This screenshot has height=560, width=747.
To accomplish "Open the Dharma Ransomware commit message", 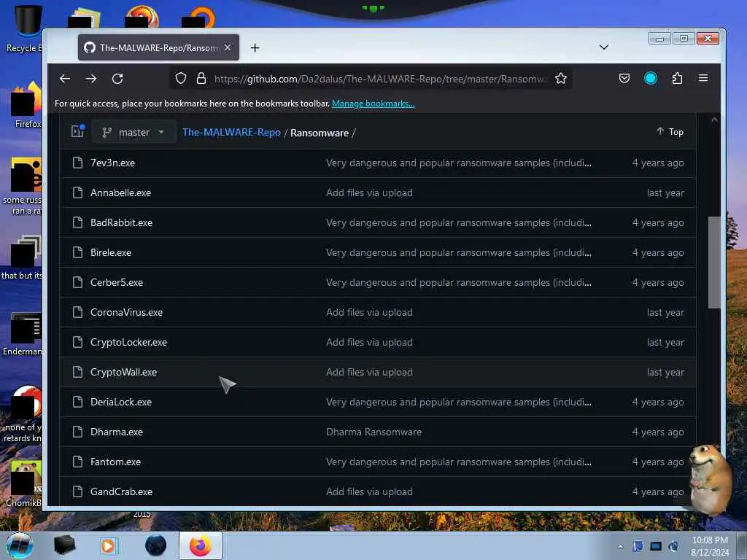I will [x=373, y=432].
